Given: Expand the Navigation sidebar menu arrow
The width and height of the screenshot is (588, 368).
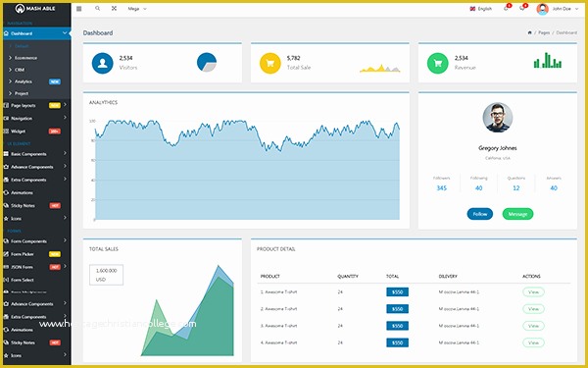Looking at the screenshot, I should pyautogui.click(x=65, y=118).
